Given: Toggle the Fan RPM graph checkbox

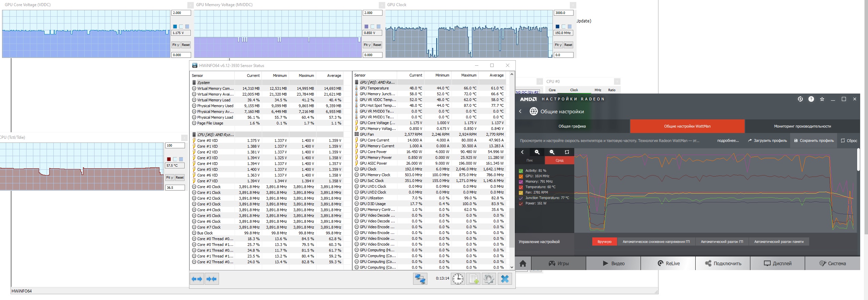Looking at the screenshot, I should [x=521, y=193].
